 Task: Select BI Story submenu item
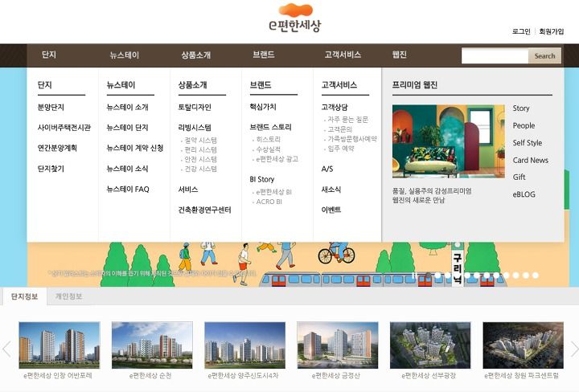point(262,179)
